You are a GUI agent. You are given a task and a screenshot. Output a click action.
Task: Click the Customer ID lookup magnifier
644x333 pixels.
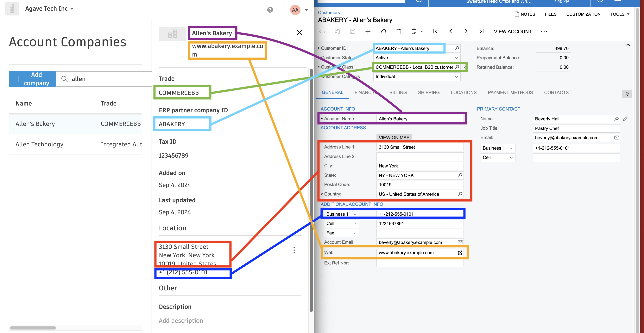click(457, 48)
